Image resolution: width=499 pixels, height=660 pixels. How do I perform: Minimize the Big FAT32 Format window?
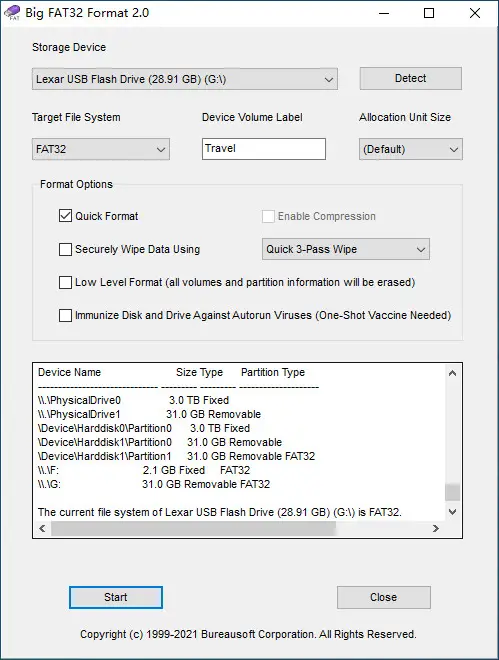pyautogui.click(x=384, y=13)
